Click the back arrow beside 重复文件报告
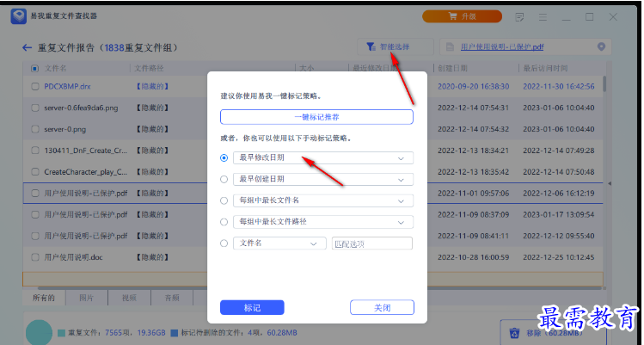This screenshot has height=345, width=644. pyautogui.click(x=28, y=47)
